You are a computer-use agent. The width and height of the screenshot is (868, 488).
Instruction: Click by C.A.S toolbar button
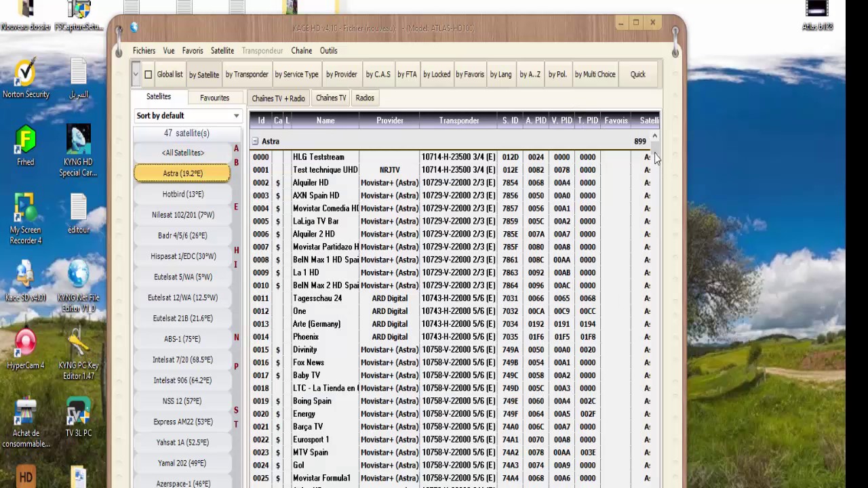tap(378, 75)
